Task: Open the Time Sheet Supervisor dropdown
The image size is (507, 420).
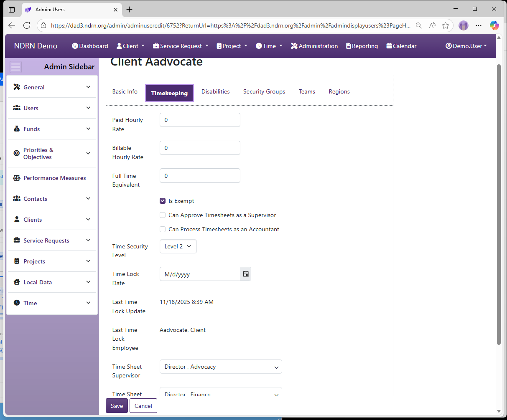Action: [x=221, y=367]
